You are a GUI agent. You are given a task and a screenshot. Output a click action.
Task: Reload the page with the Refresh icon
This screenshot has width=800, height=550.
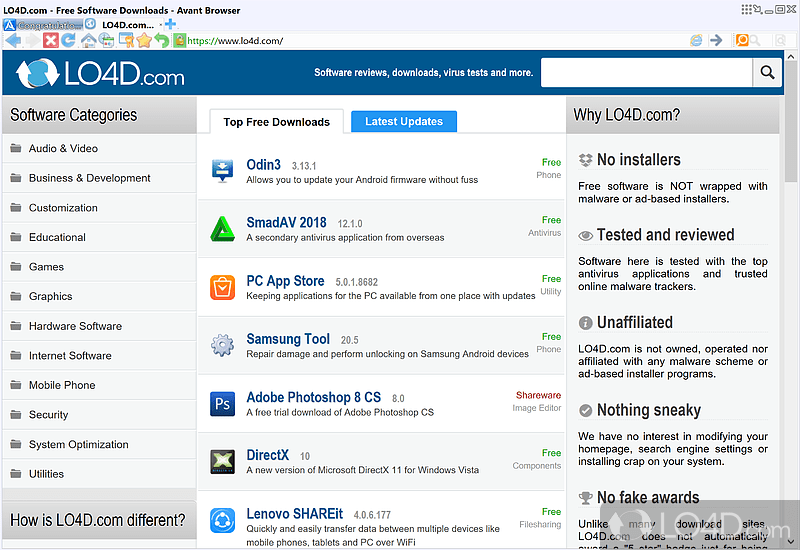coord(68,40)
